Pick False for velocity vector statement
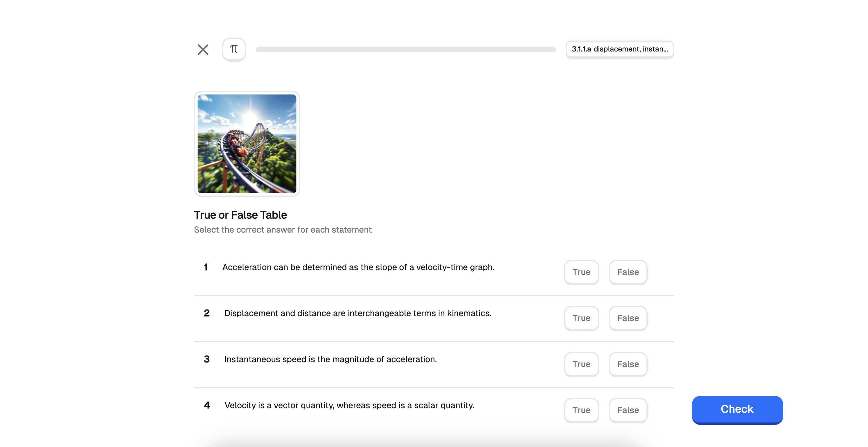 [628, 410]
